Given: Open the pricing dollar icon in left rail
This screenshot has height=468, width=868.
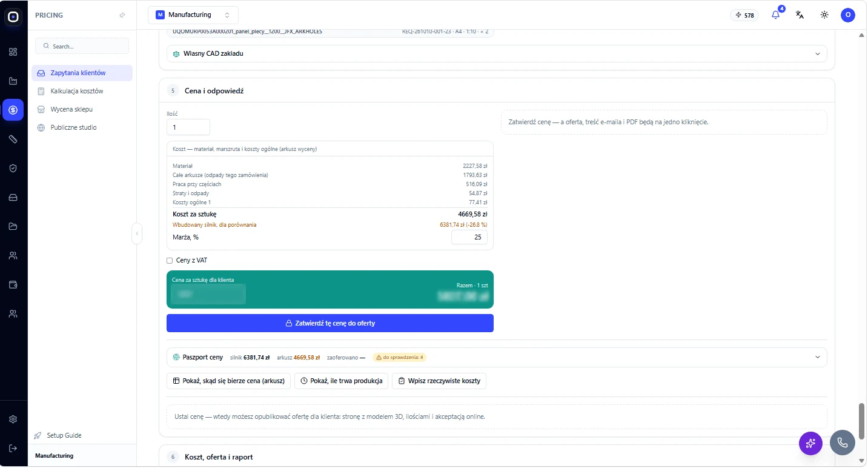Looking at the screenshot, I should pos(13,110).
